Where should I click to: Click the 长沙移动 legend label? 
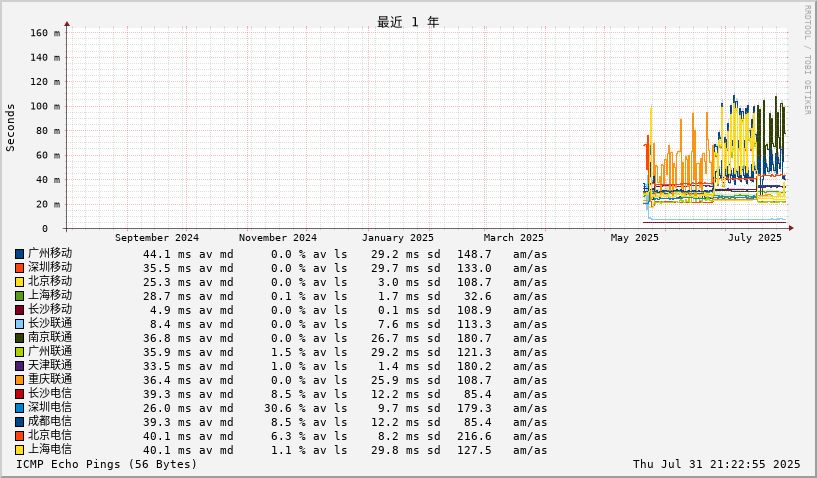click(50, 310)
